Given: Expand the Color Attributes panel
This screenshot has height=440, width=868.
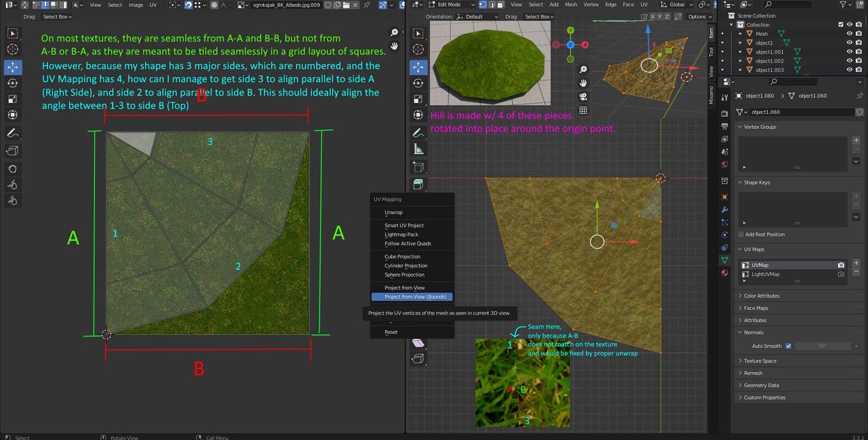Looking at the screenshot, I should pyautogui.click(x=761, y=296).
